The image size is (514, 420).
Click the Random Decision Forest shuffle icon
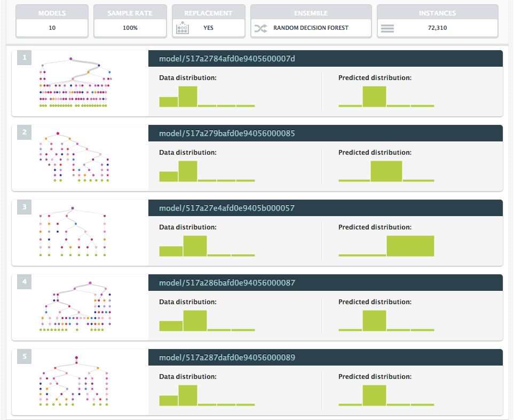[x=260, y=28]
